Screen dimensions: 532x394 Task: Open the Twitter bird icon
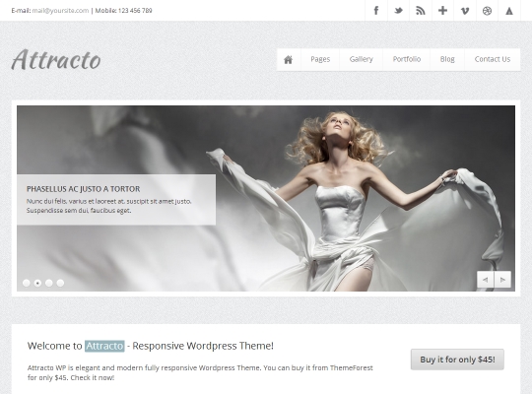pyautogui.click(x=398, y=11)
